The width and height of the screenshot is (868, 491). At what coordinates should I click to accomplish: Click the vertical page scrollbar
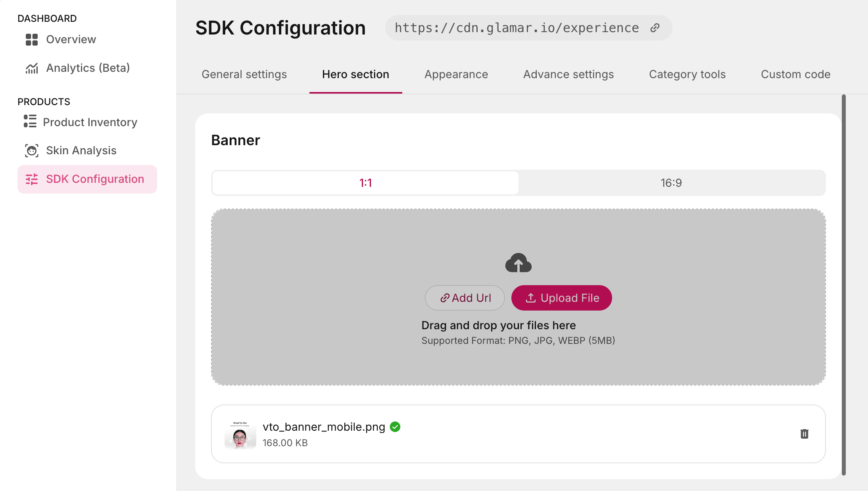tap(843, 285)
